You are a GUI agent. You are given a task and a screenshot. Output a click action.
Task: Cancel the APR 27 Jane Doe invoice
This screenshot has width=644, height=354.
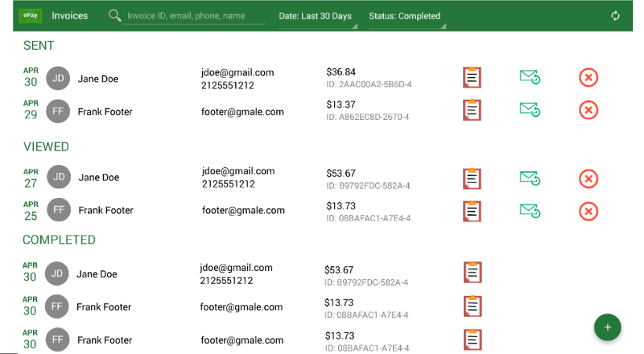coord(588,179)
